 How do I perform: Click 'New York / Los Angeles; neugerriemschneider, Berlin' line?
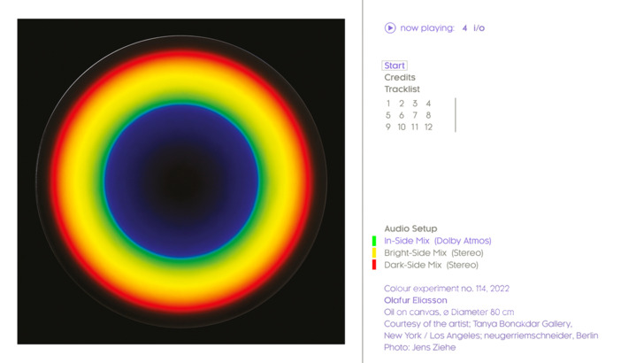(491, 336)
